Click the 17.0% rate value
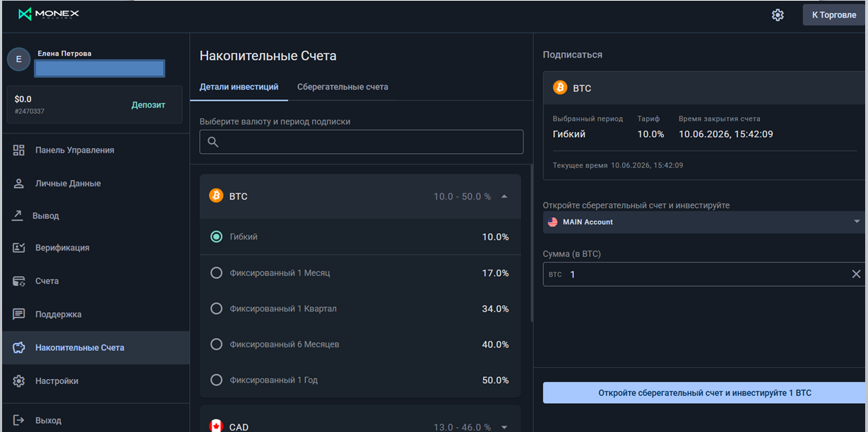The height and width of the screenshot is (432, 868). 495,273
